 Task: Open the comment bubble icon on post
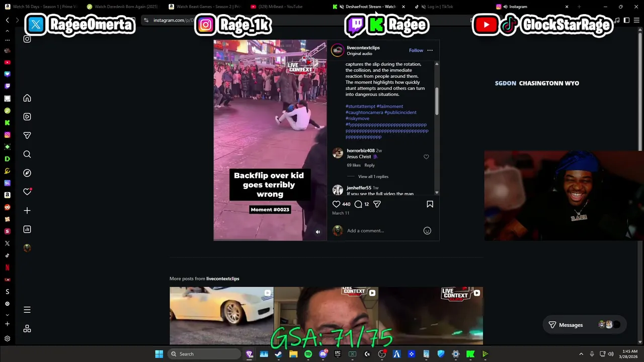pyautogui.click(x=358, y=204)
